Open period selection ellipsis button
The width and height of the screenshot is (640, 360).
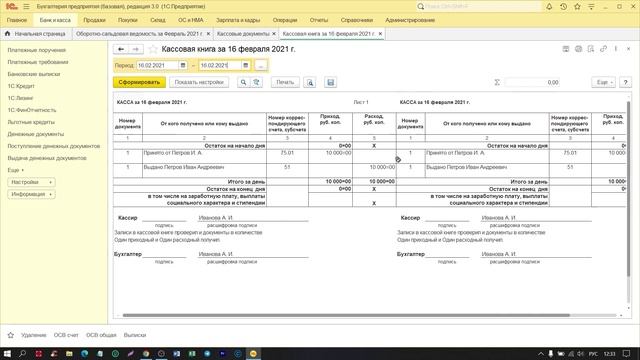coord(260,65)
